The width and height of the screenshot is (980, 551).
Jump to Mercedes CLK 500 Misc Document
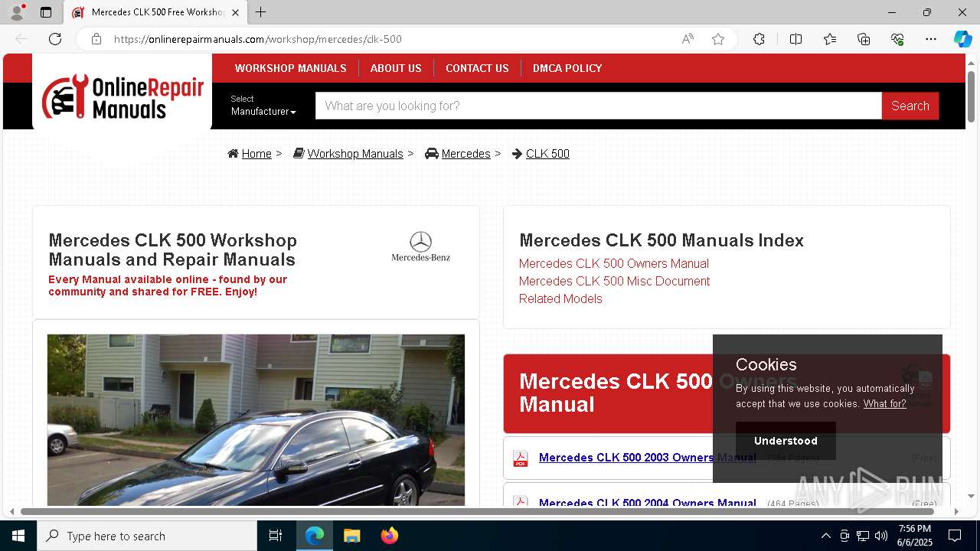(x=614, y=281)
